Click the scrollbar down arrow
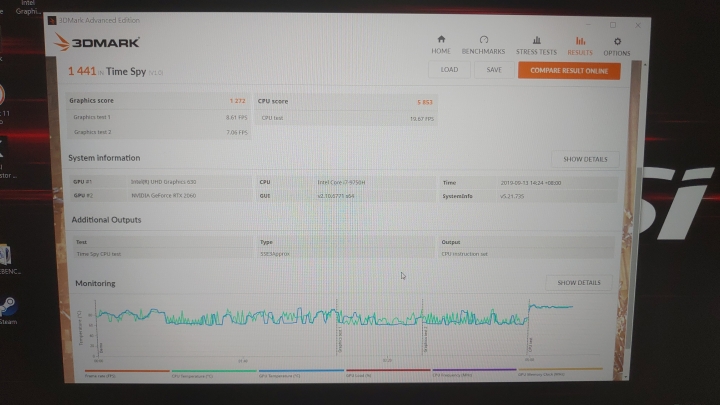Viewport: 720px width, 405px height. [x=626, y=377]
